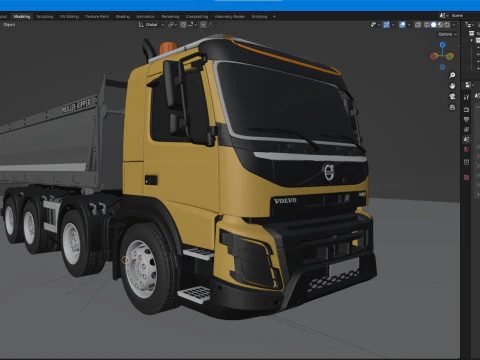Viewport: 480px width, 360px height.
Task: Toggle show gizmos button
Action: point(386,25)
